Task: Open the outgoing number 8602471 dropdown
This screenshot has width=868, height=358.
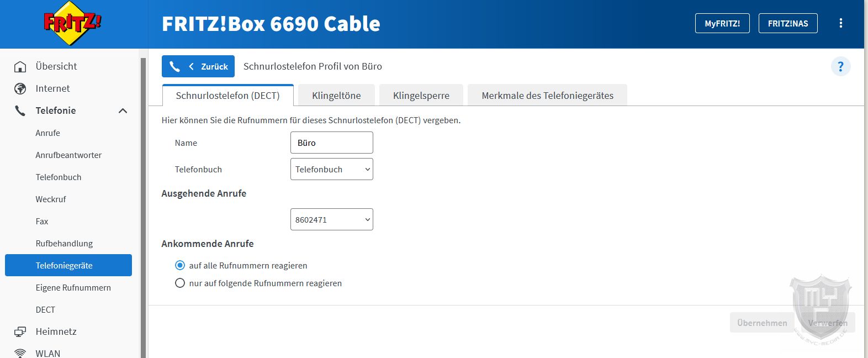Action: (x=332, y=219)
